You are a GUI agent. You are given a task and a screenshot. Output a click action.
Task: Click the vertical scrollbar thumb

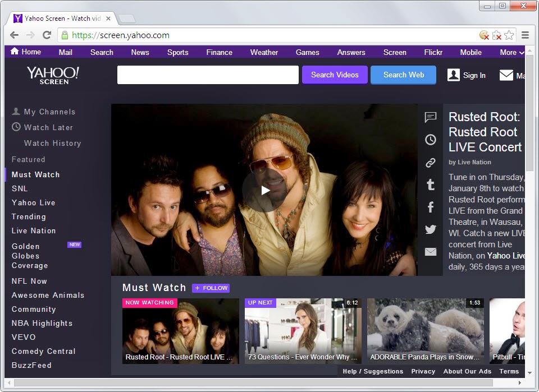click(529, 114)
